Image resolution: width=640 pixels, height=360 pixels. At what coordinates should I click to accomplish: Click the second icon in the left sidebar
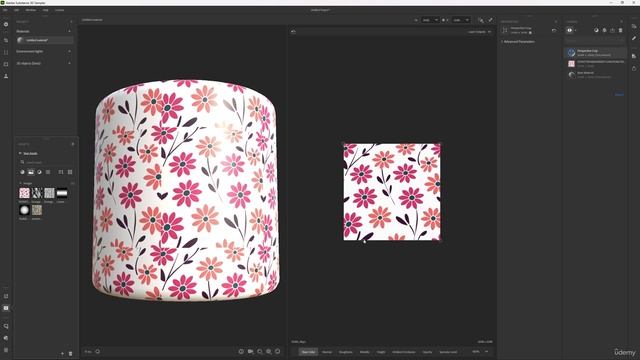point(6,40)
